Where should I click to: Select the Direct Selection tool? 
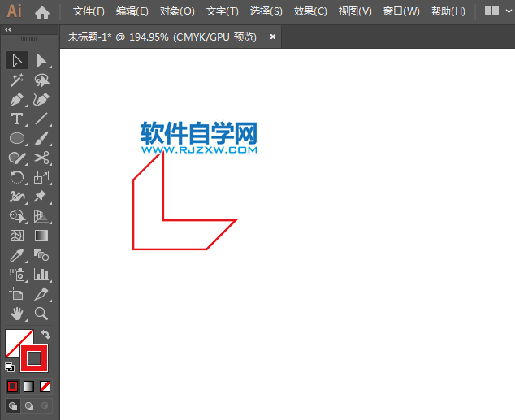tap(41, 61)
